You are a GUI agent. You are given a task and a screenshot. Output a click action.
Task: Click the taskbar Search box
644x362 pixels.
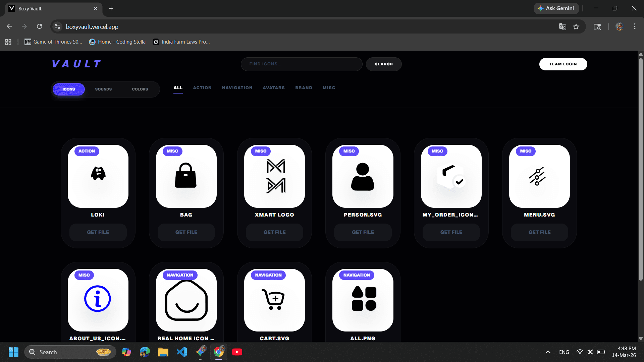tap(70, 352)
